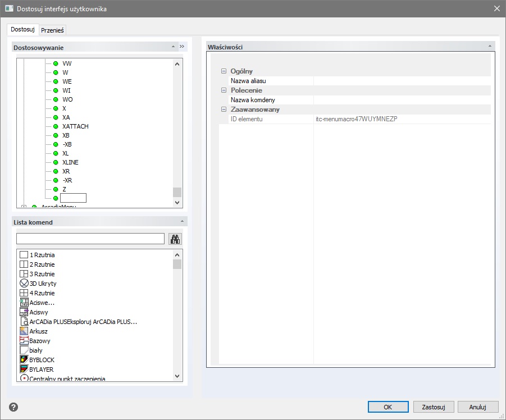
Task: Select the 3D Ukryty command icon
Action: click(24, 284)
